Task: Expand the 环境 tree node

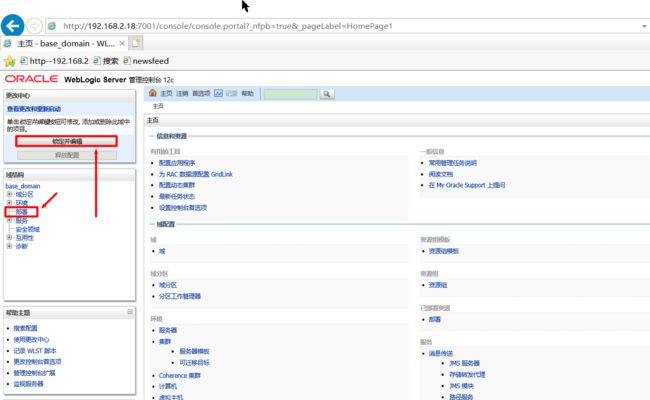Action: tap(9, 203)
